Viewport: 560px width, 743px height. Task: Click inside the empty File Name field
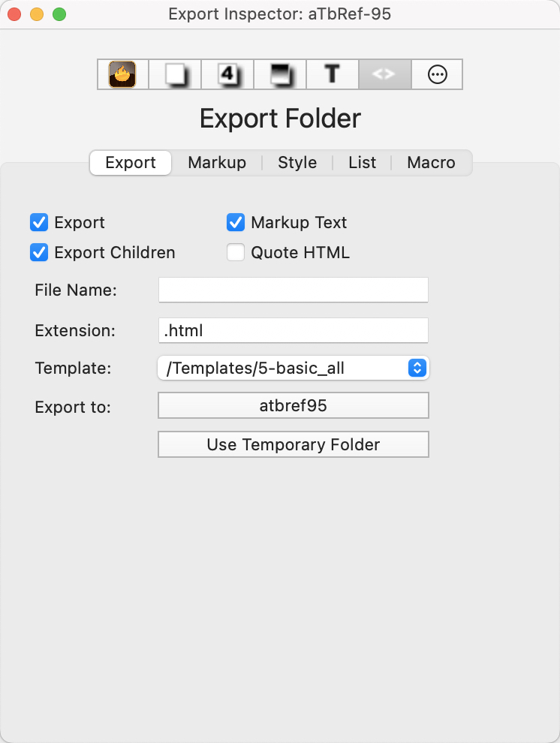tap(293, 290)
